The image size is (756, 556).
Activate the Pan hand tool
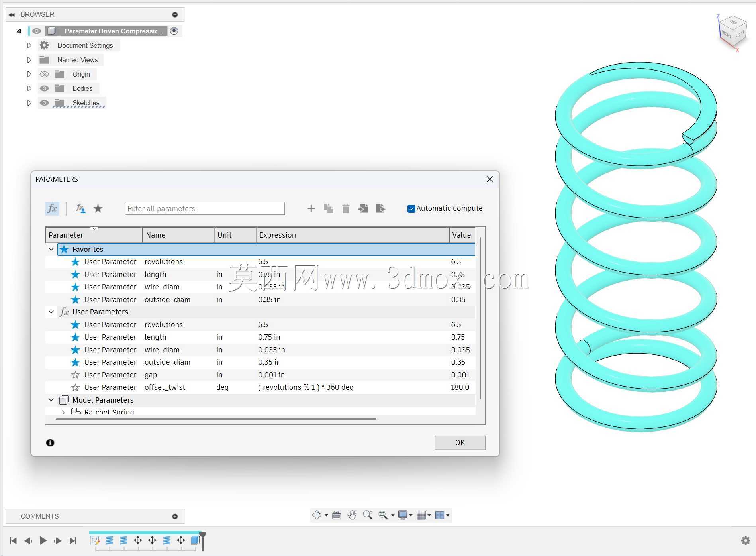pos(352,515)
